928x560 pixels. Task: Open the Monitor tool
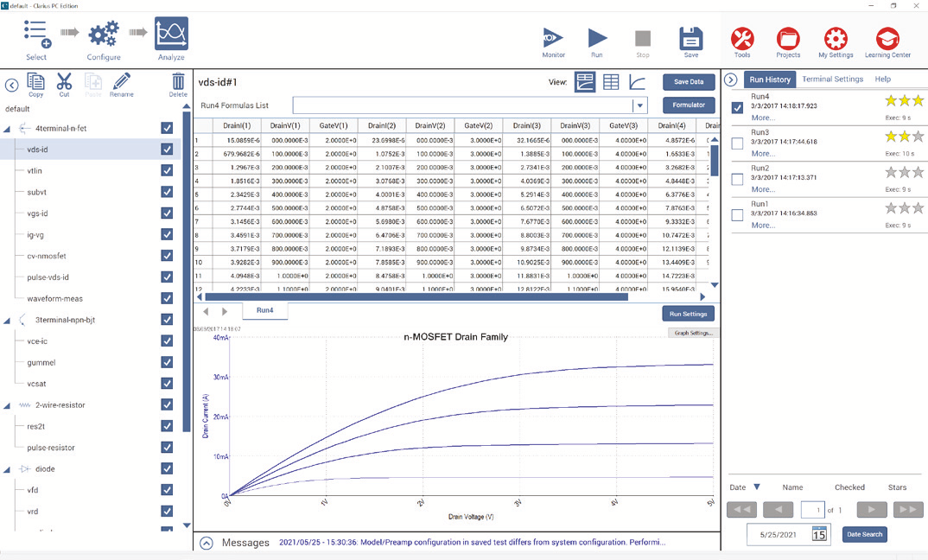(553, 38)
